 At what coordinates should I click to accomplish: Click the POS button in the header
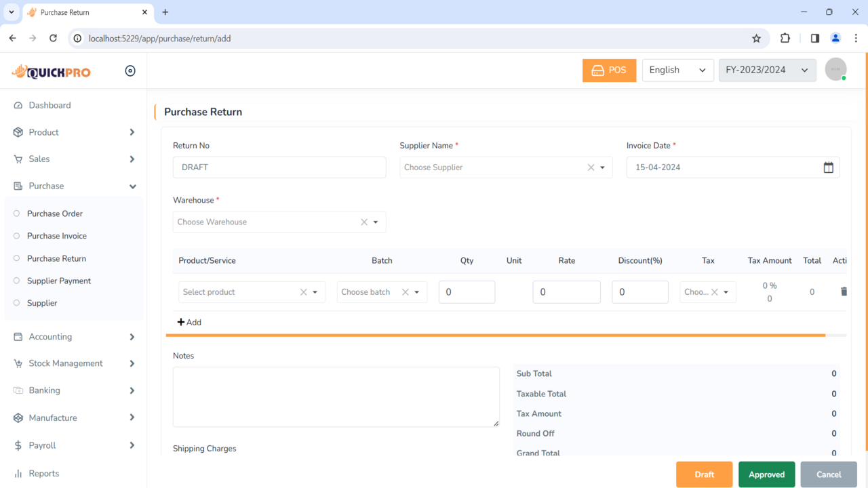(609, 70)
